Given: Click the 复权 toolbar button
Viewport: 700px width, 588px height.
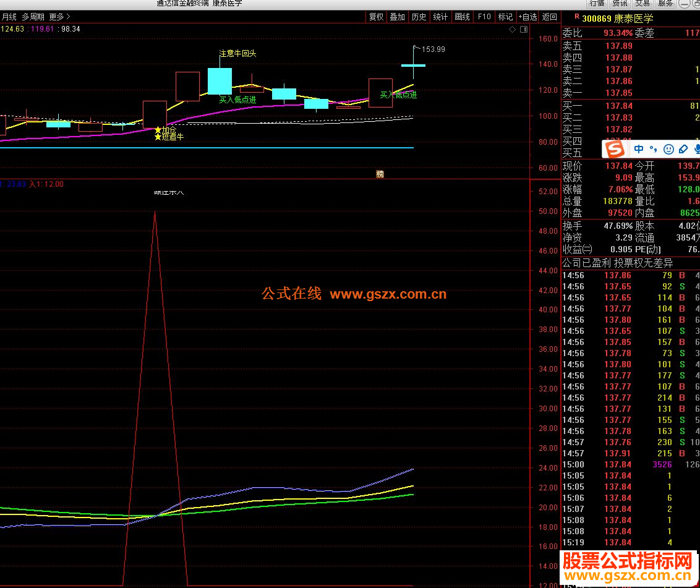Looking at the screenshot, I should click(376, 17).
